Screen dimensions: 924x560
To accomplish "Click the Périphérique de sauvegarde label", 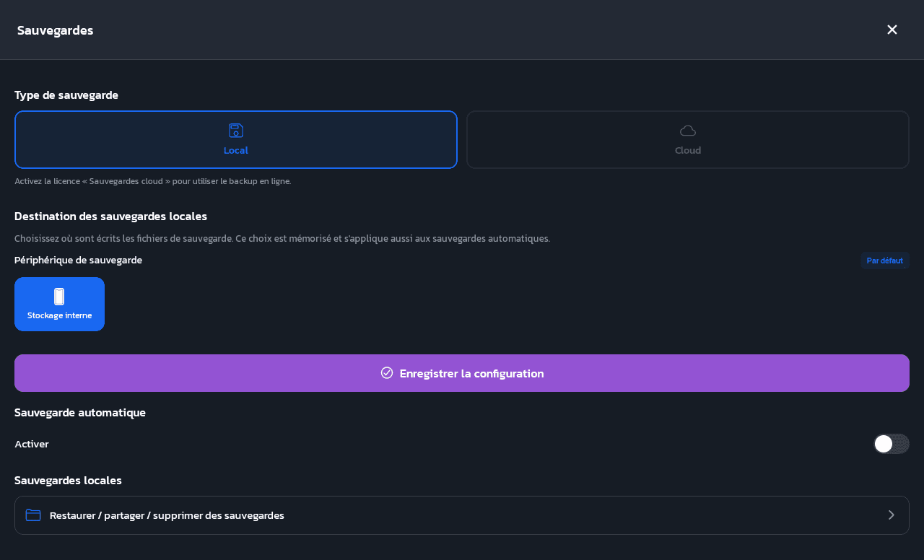I will click(78, 260).
